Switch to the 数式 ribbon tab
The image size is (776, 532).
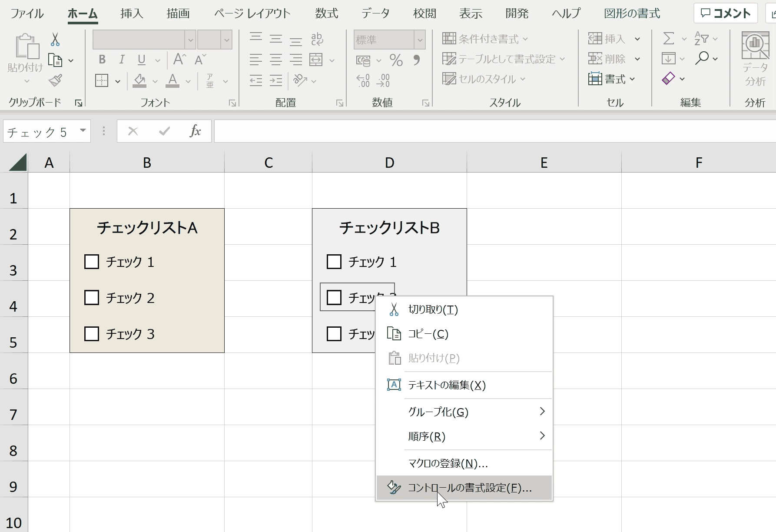coord(326,13)
